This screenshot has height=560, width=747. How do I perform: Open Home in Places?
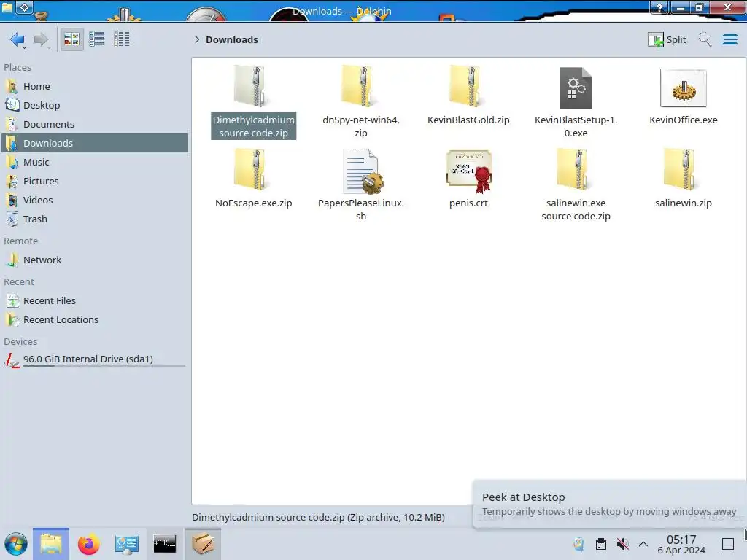click(95, 86)
